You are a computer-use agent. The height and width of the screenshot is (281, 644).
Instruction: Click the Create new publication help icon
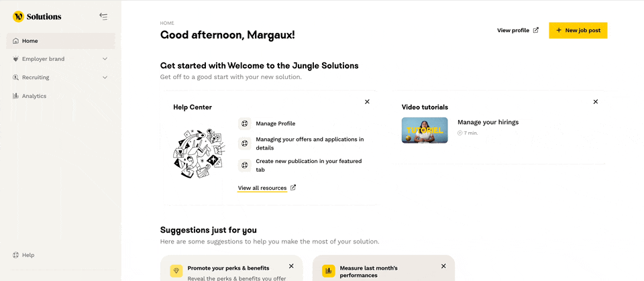[x=245, y=165]
